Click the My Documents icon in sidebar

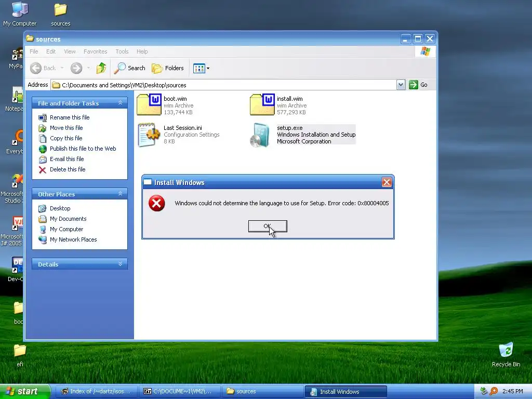[x=43, y=219]
